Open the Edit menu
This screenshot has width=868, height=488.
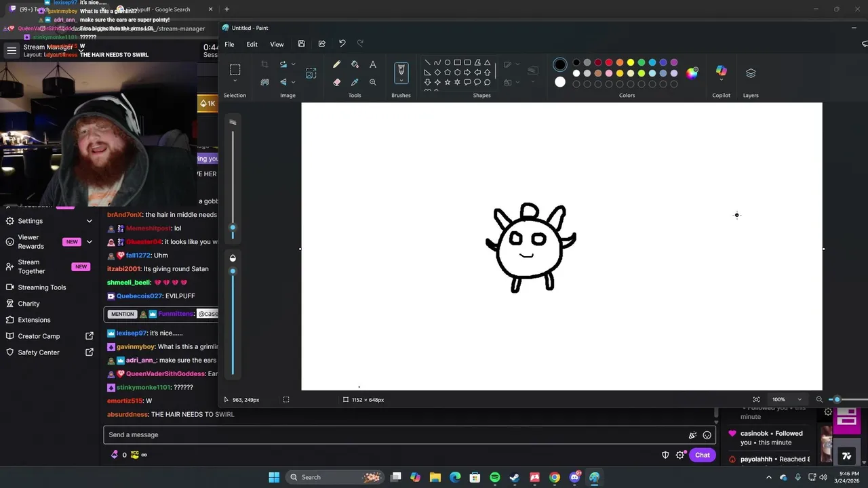point(252,44)
